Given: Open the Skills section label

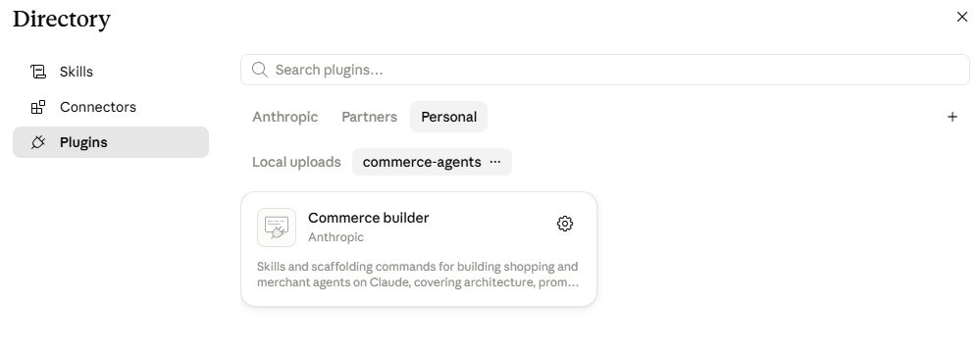Looking at the screenshot, I should coord(77,72).
